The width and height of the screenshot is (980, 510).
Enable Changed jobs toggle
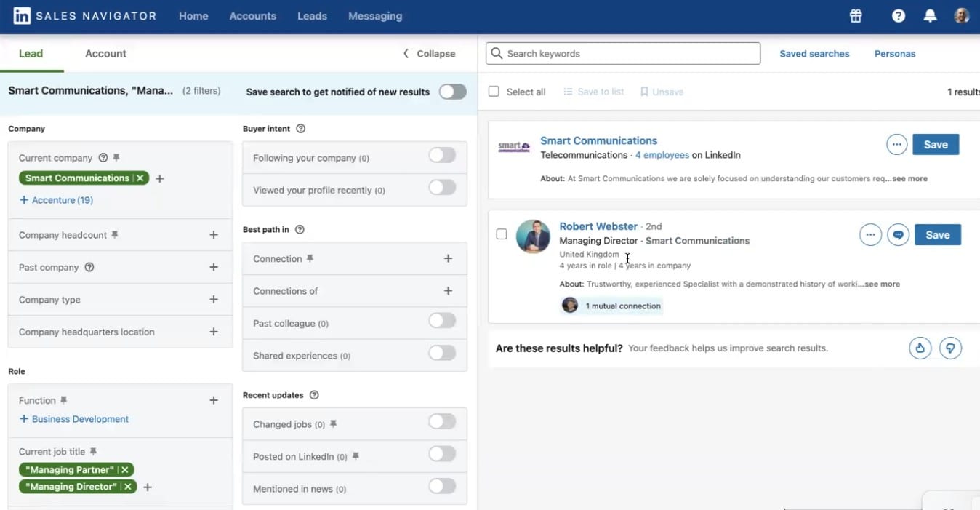tap(442, 421)
